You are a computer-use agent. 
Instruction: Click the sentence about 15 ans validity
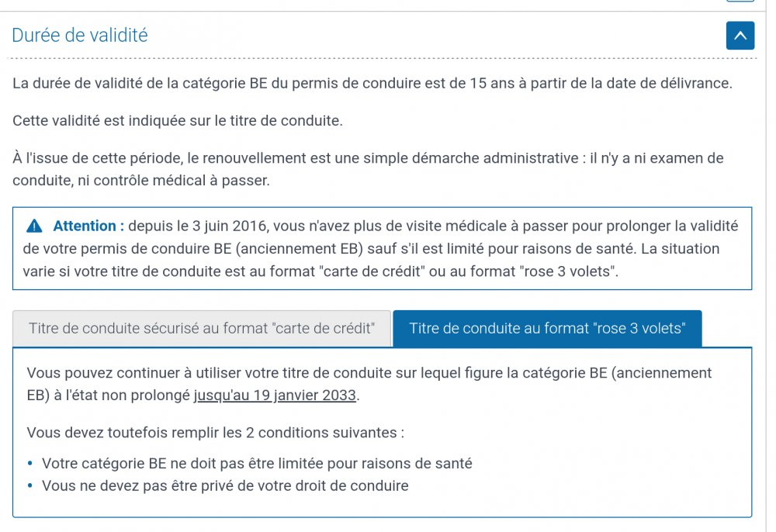[372, 83]
